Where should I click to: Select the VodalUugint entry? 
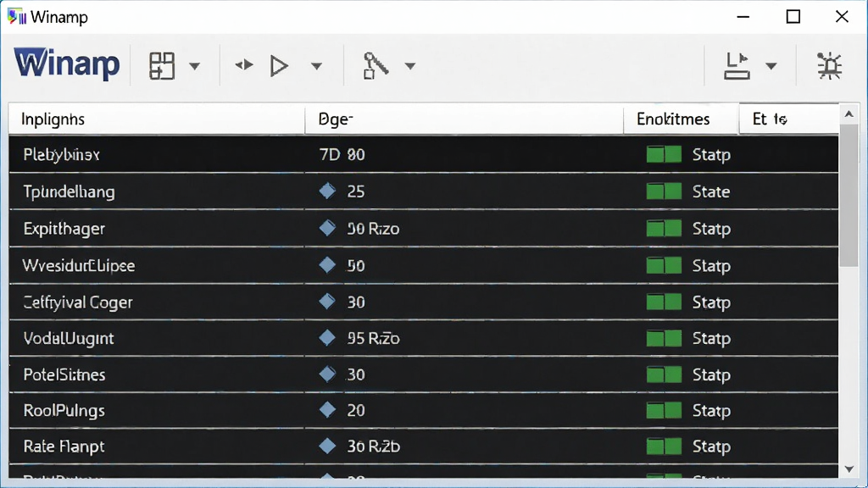(69, 338)
